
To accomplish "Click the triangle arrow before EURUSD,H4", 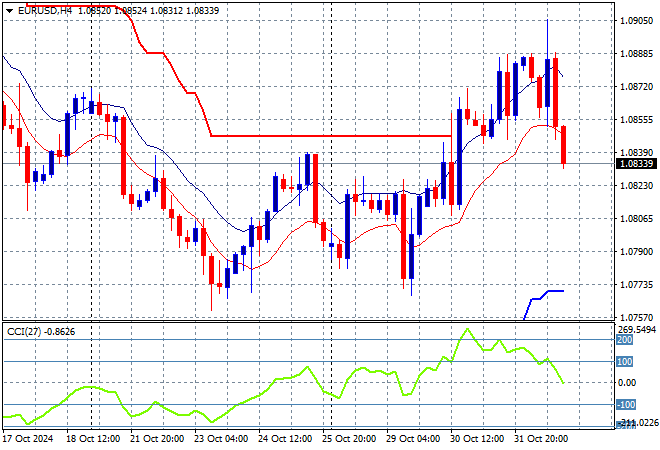I will pyautogui.click(x=9, y=11).
